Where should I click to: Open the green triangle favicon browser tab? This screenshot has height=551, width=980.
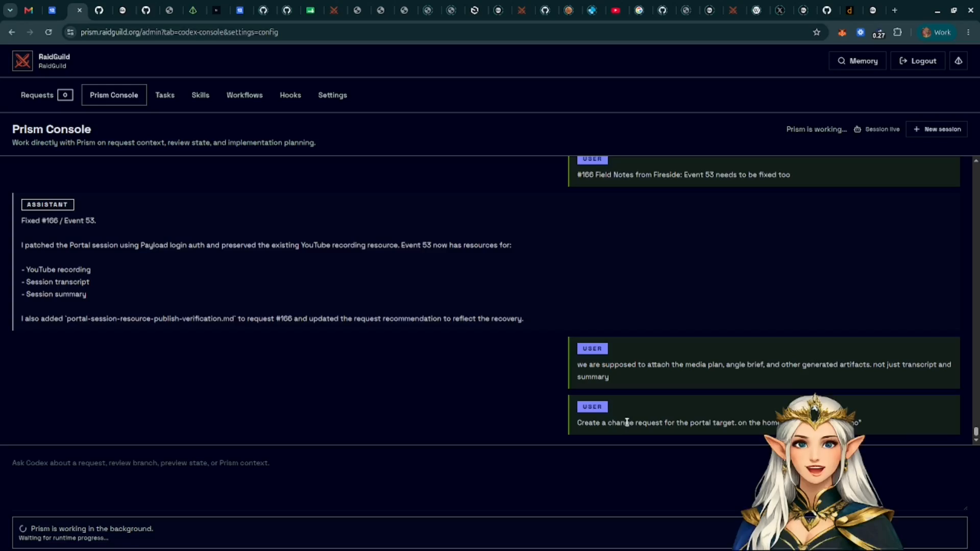click(x=193, y=10)
